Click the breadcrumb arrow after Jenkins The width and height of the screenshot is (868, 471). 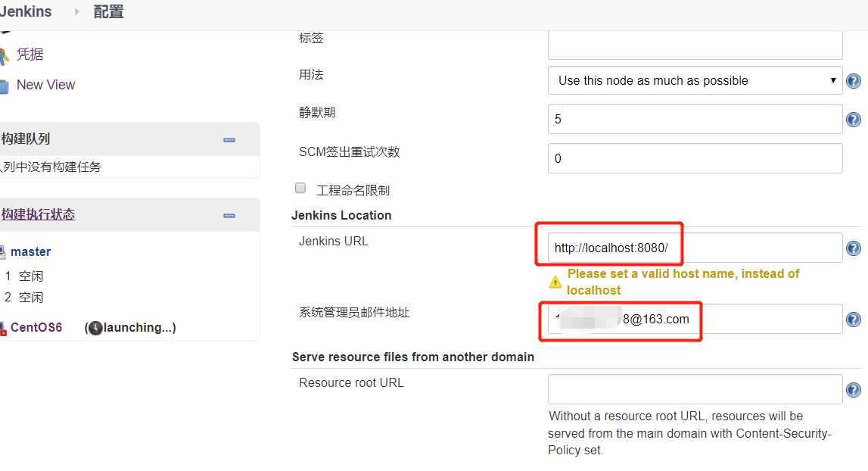click(76, 11)
